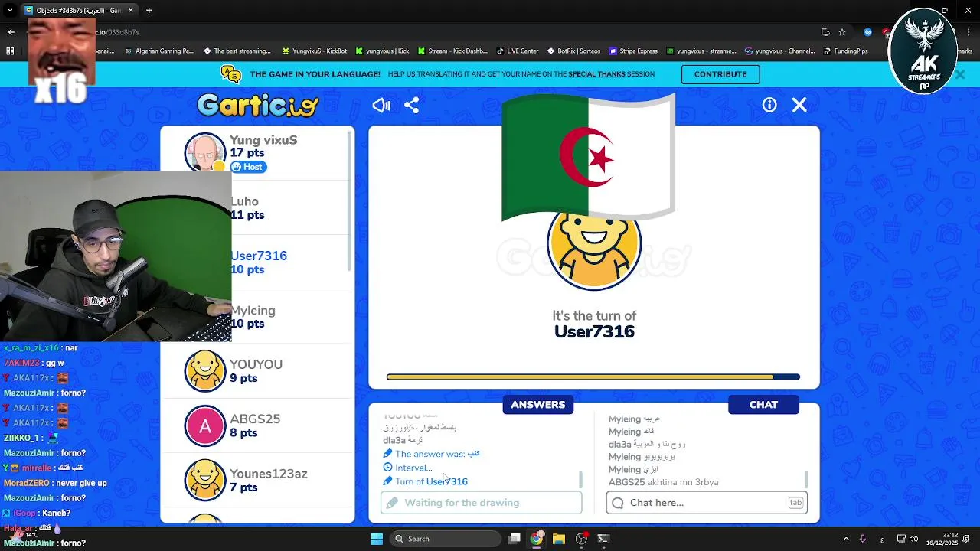
Task: Click the current drawer avatar in canvas
Action: tap(594, 245)
